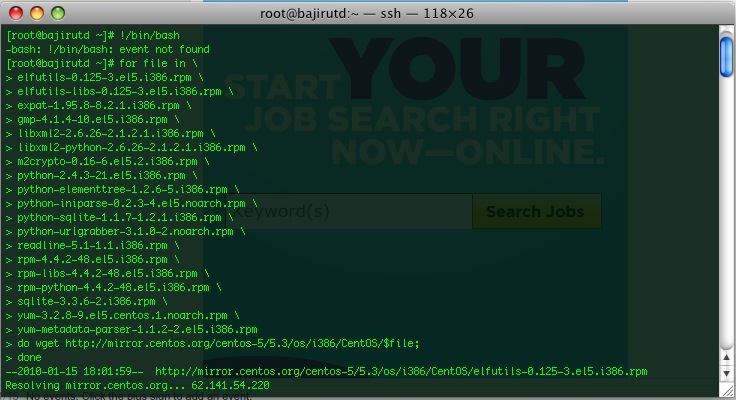Click 'libxml2-python-2.6.26-2.1.2.1.i386.rpm' line
The height and width of the screenshot is (400, 736).
[131, 147]
